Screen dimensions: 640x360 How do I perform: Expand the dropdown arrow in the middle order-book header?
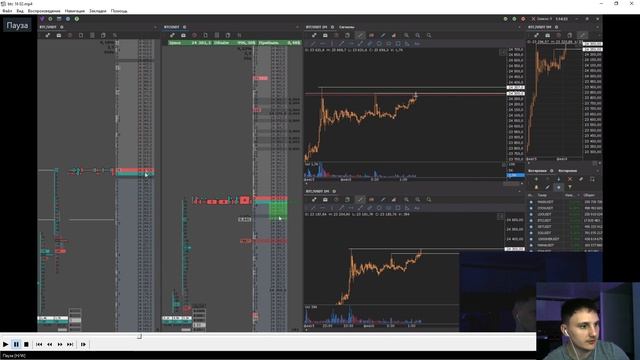click(x=297, y=27)
